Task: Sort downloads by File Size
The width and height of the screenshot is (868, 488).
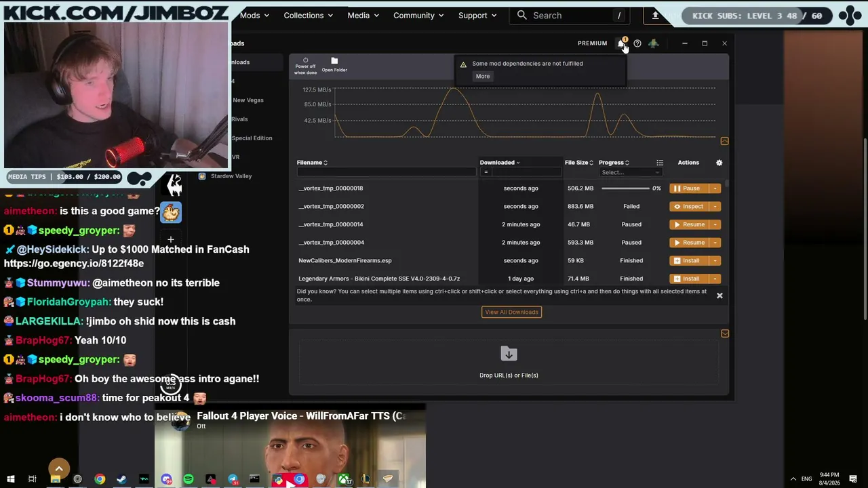Action: [x=579, y=163]
